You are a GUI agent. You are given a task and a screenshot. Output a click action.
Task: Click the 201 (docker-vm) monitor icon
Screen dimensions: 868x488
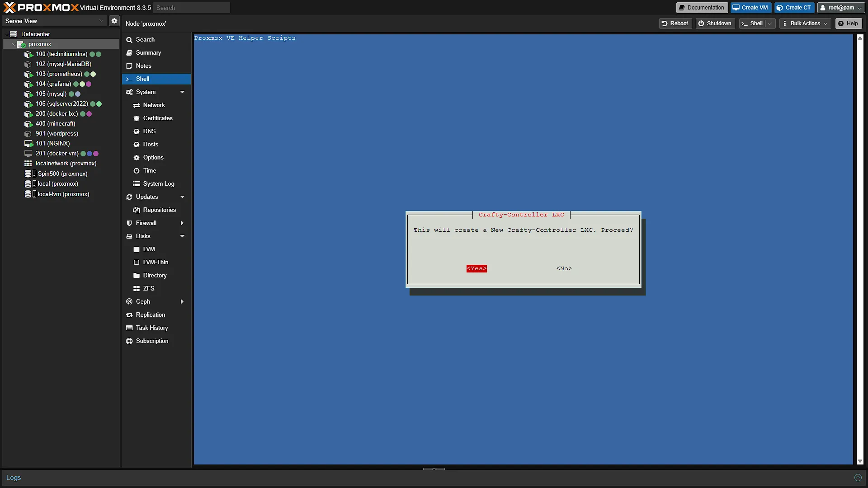tap(28, 154)
